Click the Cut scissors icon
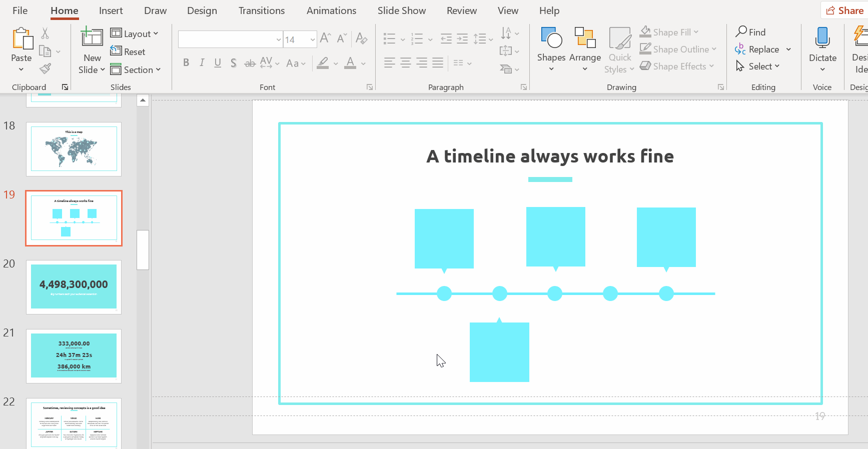Screen dimensions: 868x449 click(x=45, y=33)
